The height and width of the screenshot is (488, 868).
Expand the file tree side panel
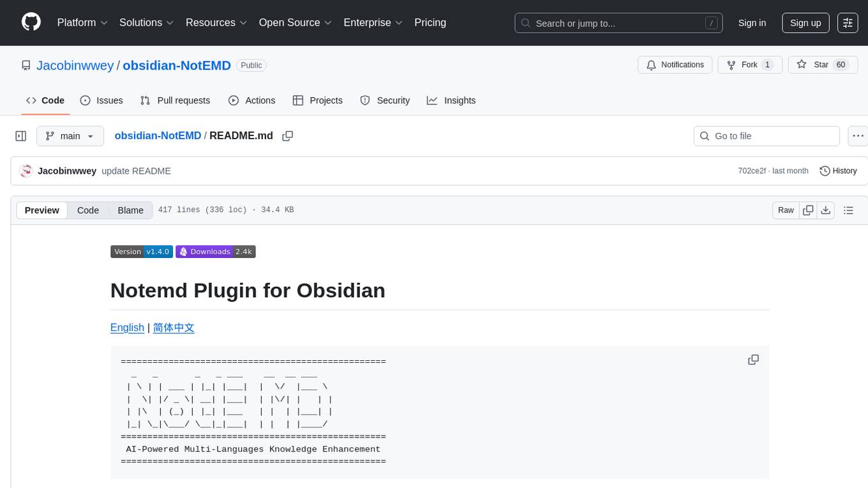[x=21, y=136]
